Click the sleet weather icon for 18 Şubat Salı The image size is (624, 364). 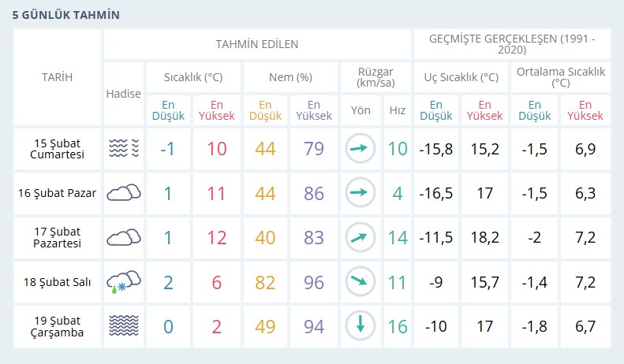coord(124,281)
